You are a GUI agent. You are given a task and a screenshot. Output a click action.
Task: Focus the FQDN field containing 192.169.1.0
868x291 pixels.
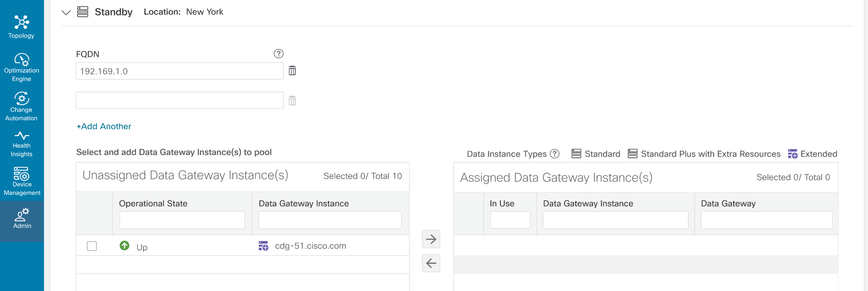tap(179, 71)
